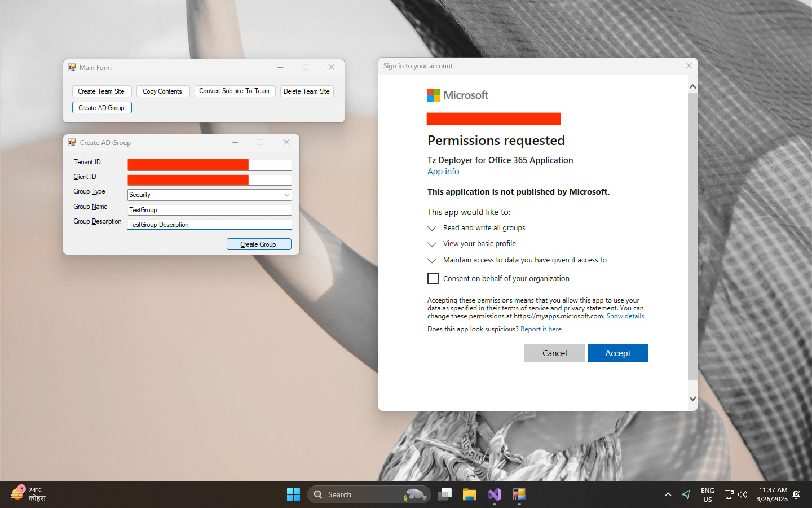Open clock showing 11:37 AM
This screenshot has height=508, width=812.
tap(772, 494)
